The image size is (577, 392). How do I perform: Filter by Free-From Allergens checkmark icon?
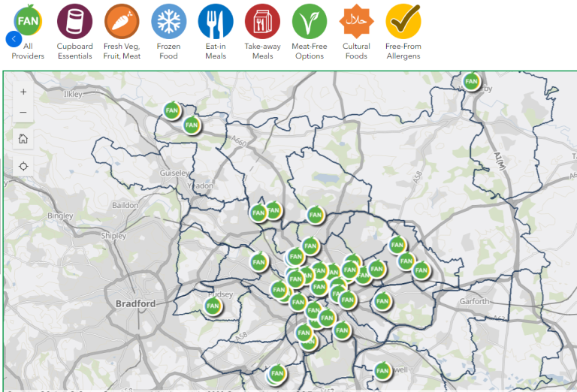pyautogui.click(x=403, y=21)
